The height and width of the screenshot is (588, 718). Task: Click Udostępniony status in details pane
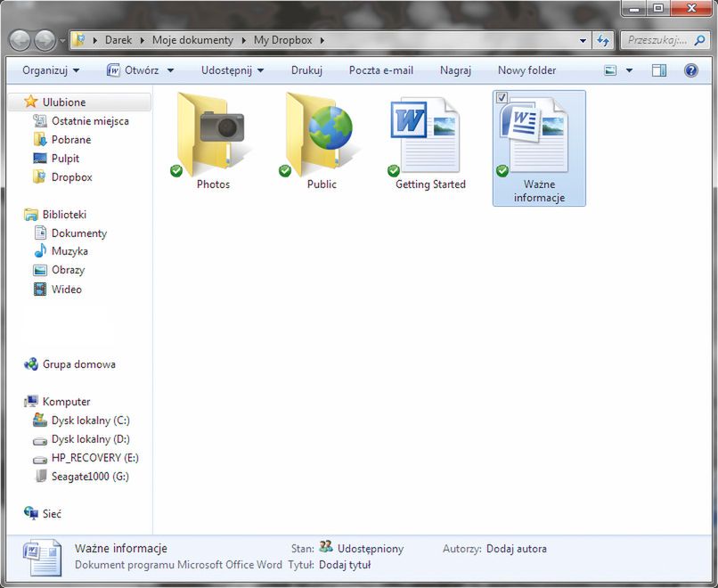371,549
